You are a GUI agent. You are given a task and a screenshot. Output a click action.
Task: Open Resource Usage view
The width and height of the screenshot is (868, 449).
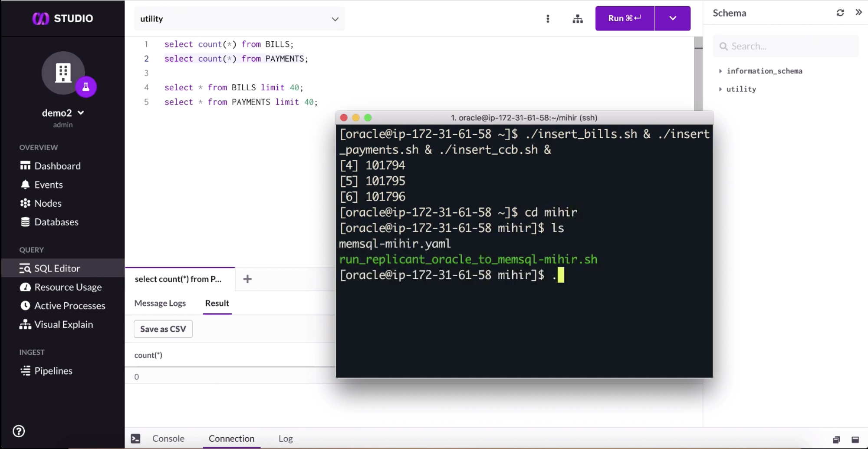[68, 287]
